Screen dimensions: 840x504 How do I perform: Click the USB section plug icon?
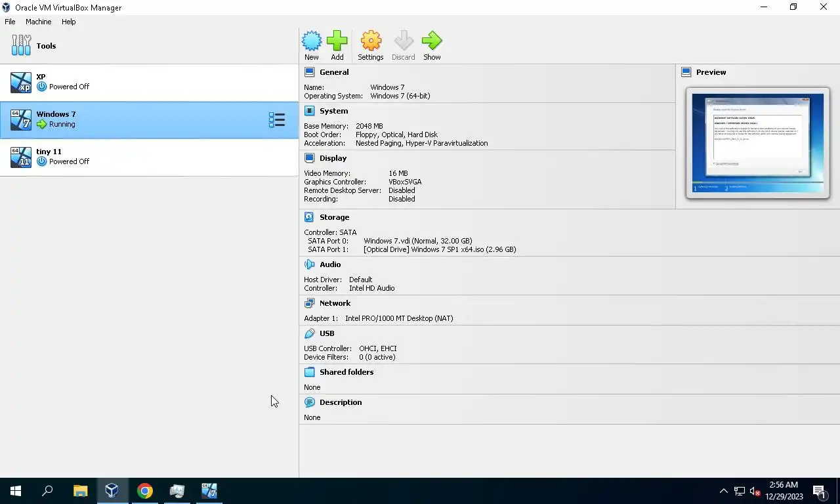310,333
